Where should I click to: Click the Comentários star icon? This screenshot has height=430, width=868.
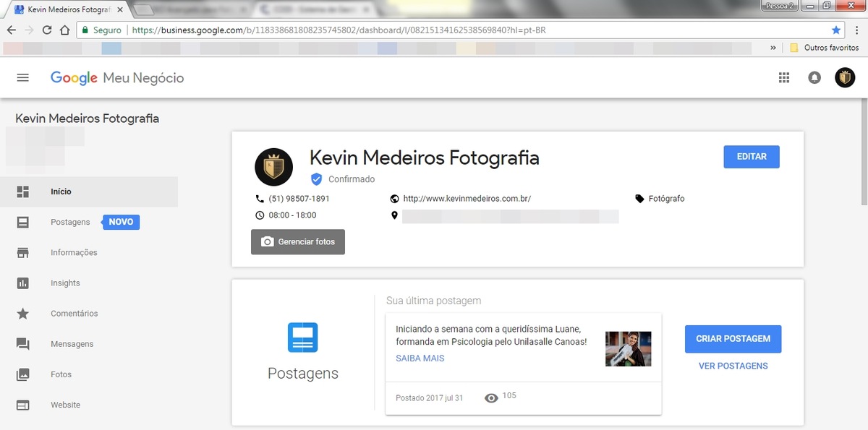pos(23,314)
